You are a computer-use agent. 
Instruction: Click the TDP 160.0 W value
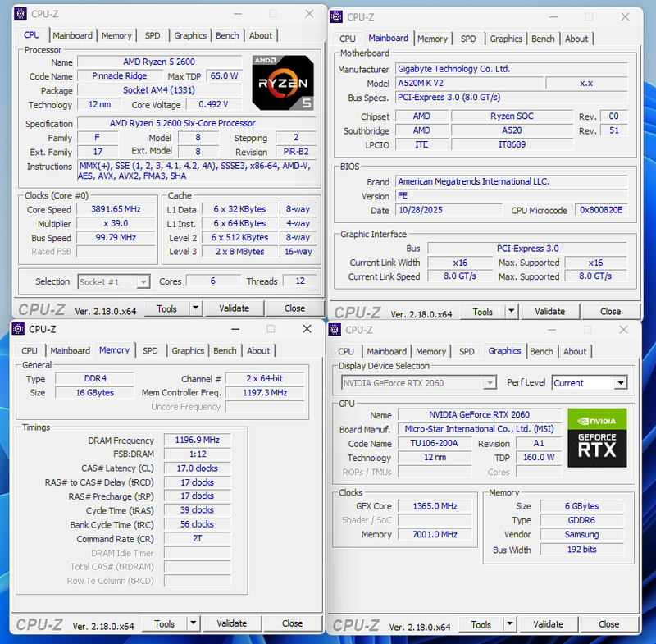pos(539,458)
